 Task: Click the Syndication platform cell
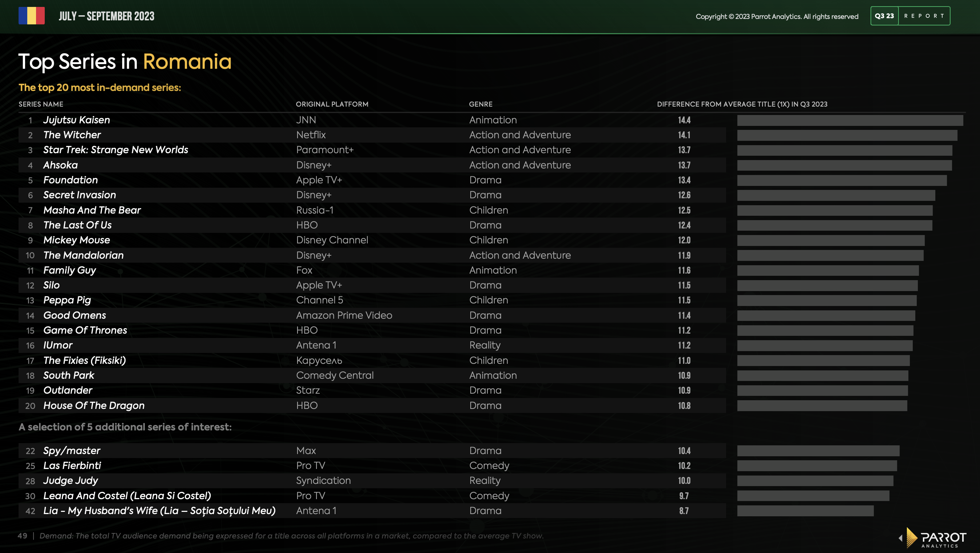[x=323, y=481]
